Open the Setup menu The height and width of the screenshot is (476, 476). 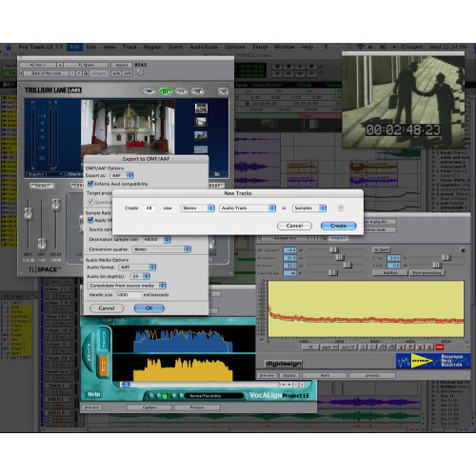pyautogui.click(x=260, y=47)
